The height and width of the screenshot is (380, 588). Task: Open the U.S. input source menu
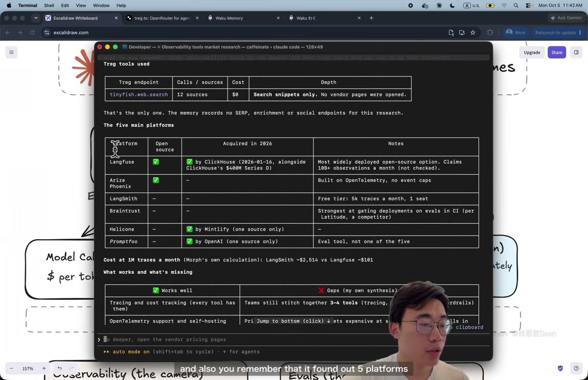(472, 6)
